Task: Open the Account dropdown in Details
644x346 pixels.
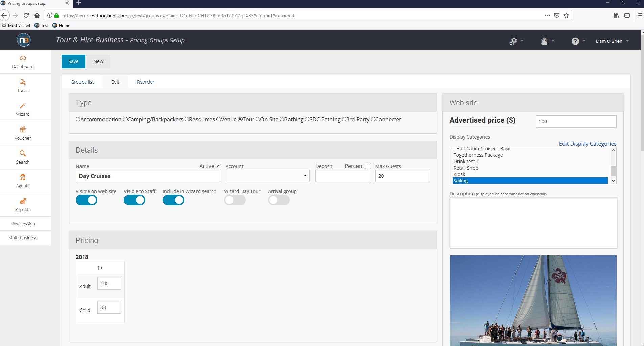Action: (267, 176)
